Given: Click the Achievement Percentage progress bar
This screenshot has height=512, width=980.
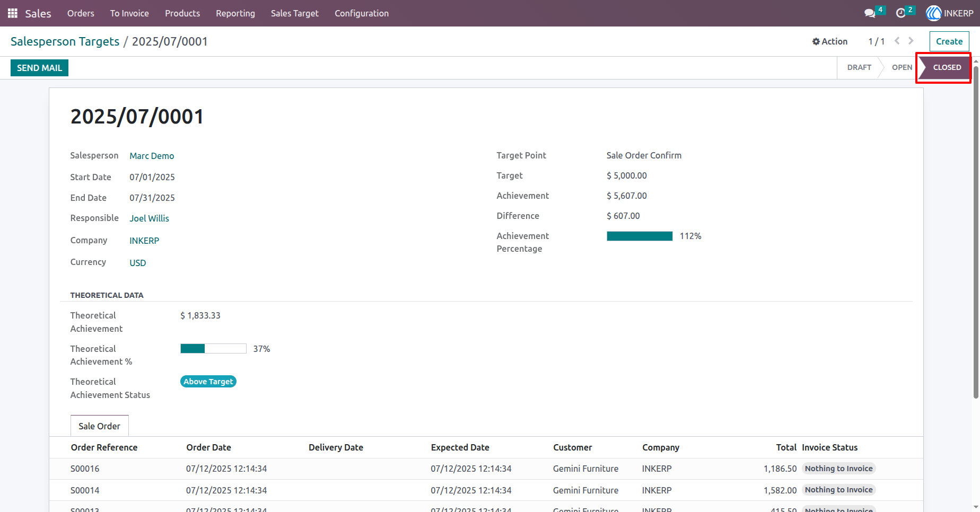Looking at the screenshot, I should (640, 236).
